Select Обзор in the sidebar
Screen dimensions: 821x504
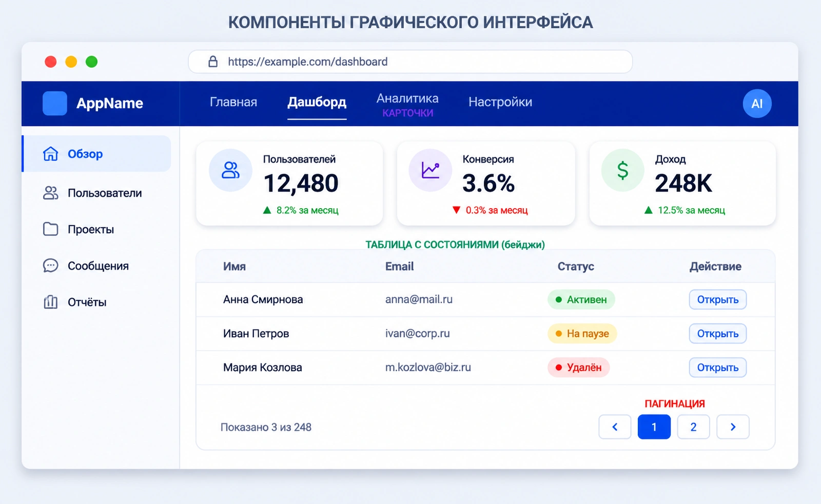pos(96,154)
